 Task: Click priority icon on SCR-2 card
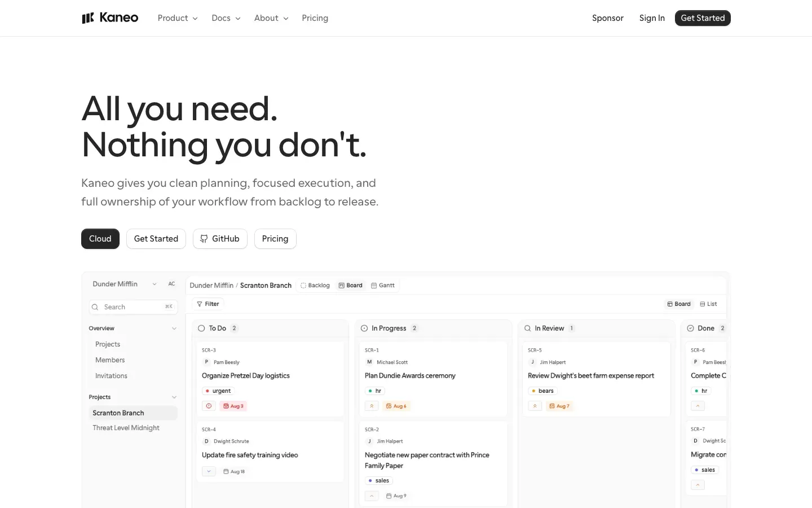click(372, 496)
